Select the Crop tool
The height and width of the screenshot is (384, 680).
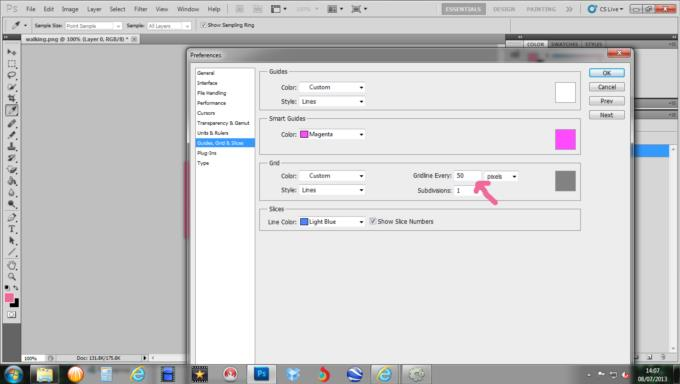pos(12,98)
